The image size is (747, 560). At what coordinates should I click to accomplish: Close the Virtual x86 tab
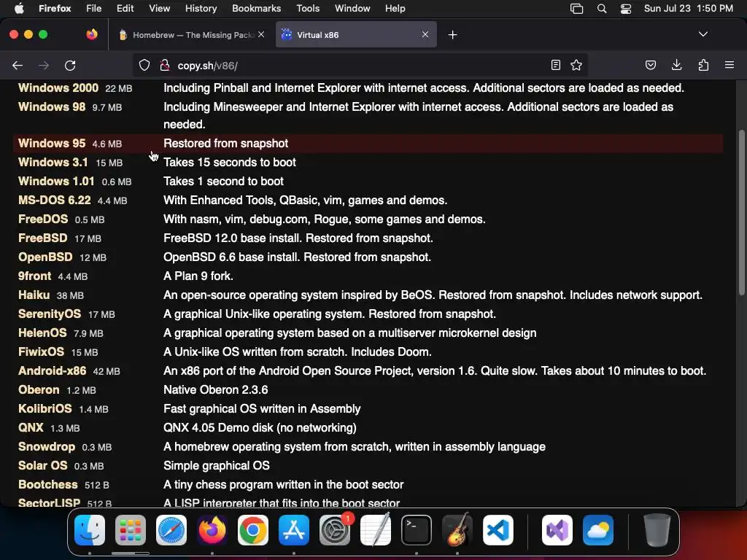[425, 34]
